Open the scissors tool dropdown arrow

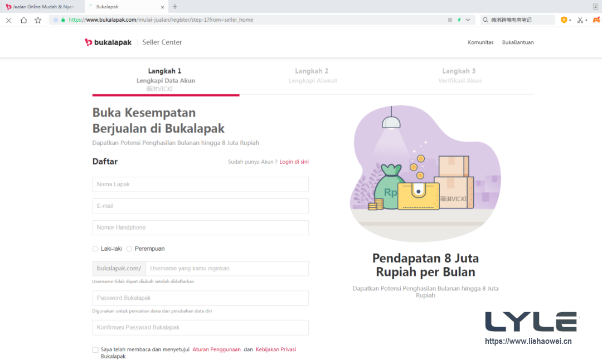[x=586, y=21]
